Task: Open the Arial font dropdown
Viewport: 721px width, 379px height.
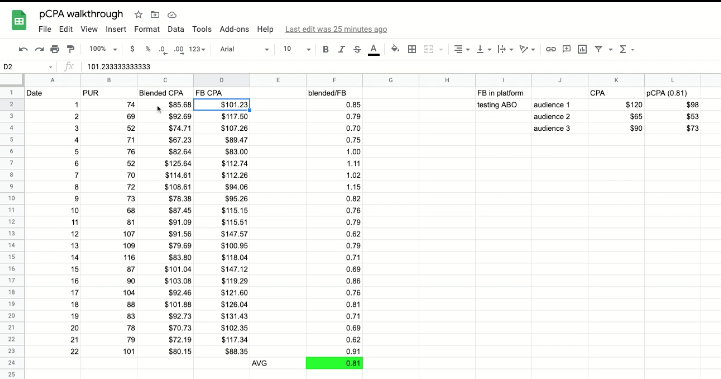Action: tap(244, 49)
